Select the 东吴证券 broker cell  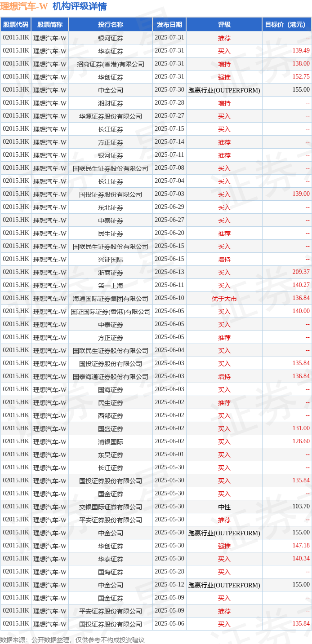coord(110,455)
